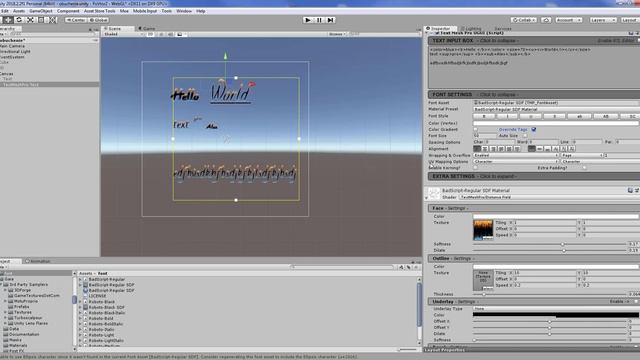Viewport: 640px width, 360px height.
Task: Toggle Pivot Center button
Action: click(x=76, y=20)
